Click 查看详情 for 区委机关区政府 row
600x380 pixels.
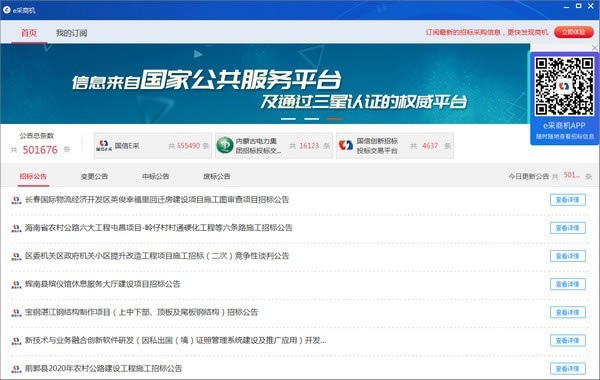click(x=567, y=256)
